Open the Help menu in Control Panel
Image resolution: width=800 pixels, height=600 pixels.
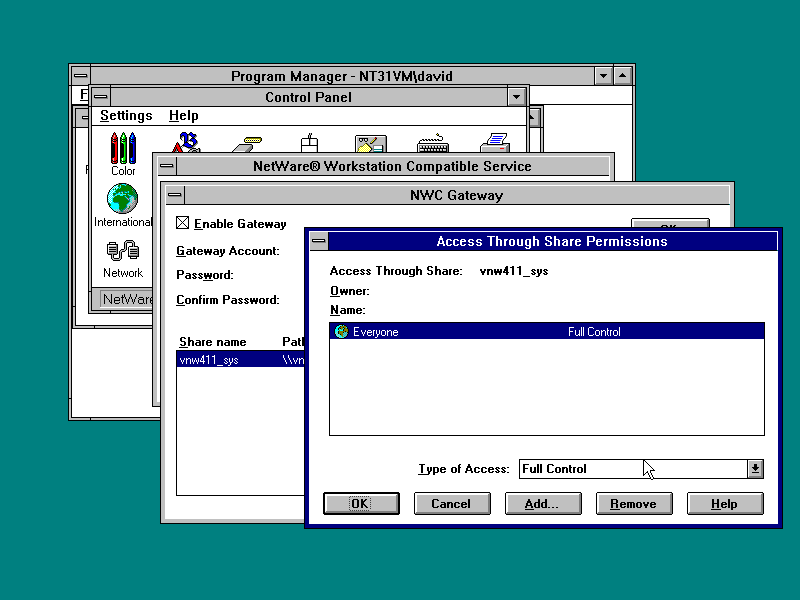pyautogui.click(x=184, y=116)
